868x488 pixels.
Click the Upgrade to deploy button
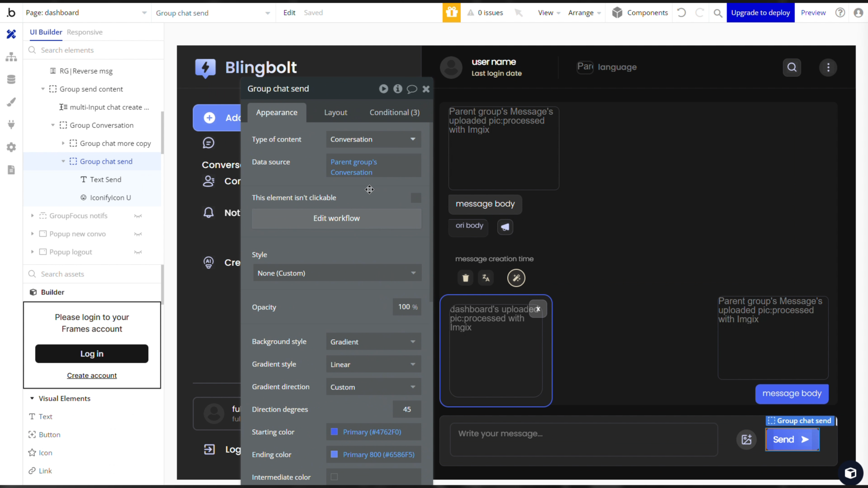760,13
